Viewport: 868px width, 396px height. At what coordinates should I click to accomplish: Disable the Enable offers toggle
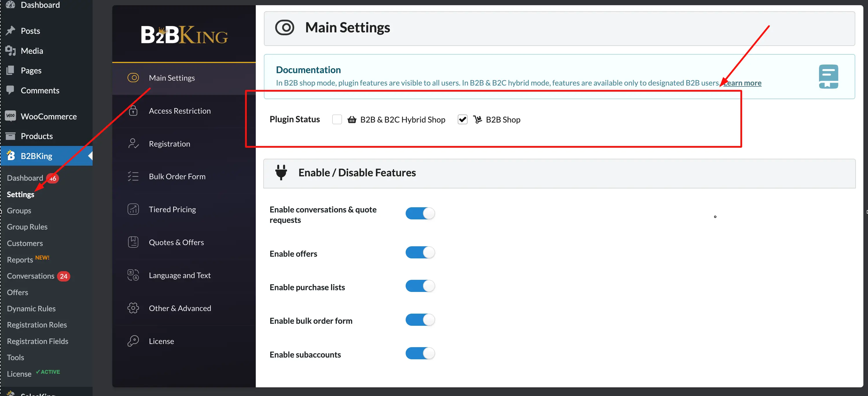(x=420, y=253)
